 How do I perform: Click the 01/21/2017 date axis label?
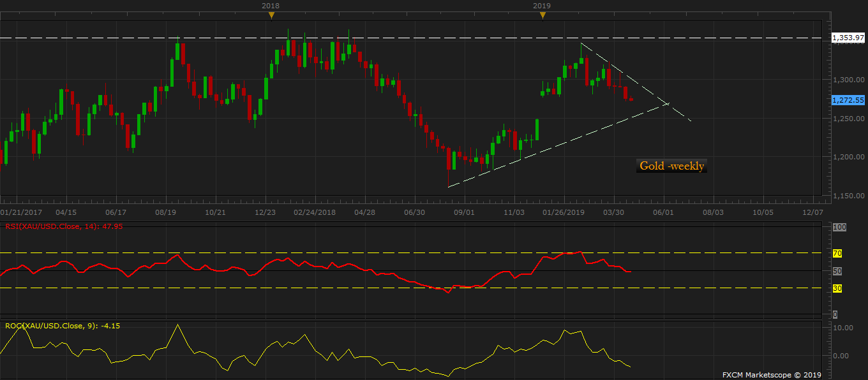pos(21,212)
